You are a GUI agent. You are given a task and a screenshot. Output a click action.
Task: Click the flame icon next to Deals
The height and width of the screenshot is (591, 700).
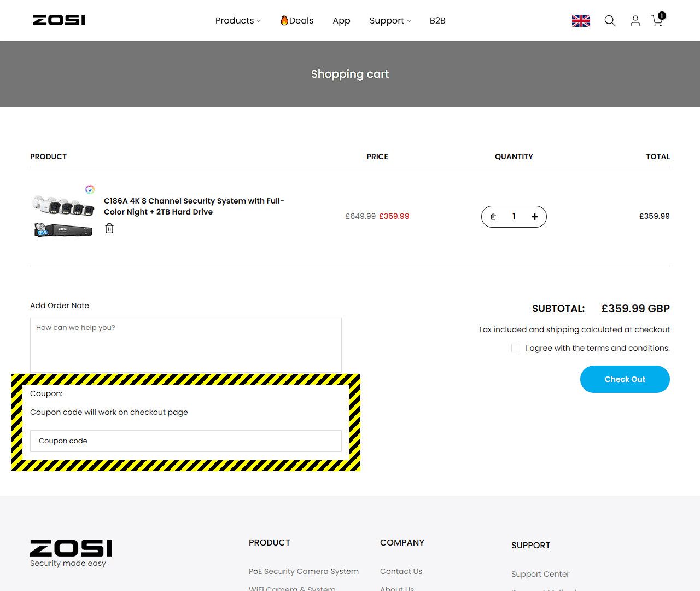[284, 20]
